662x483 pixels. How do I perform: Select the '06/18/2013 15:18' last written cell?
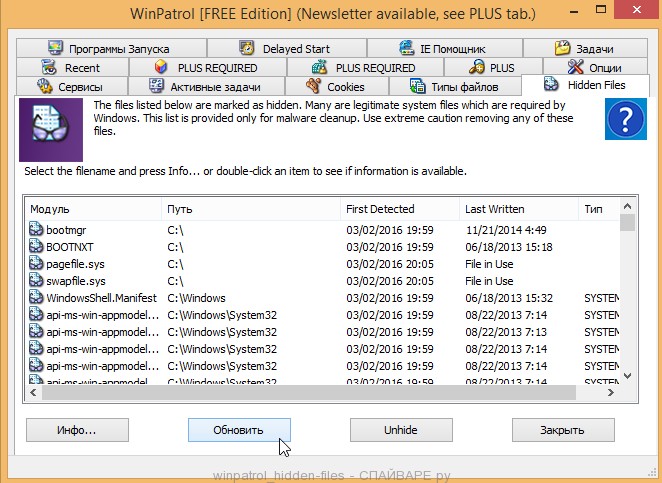(x=509, y=247)
